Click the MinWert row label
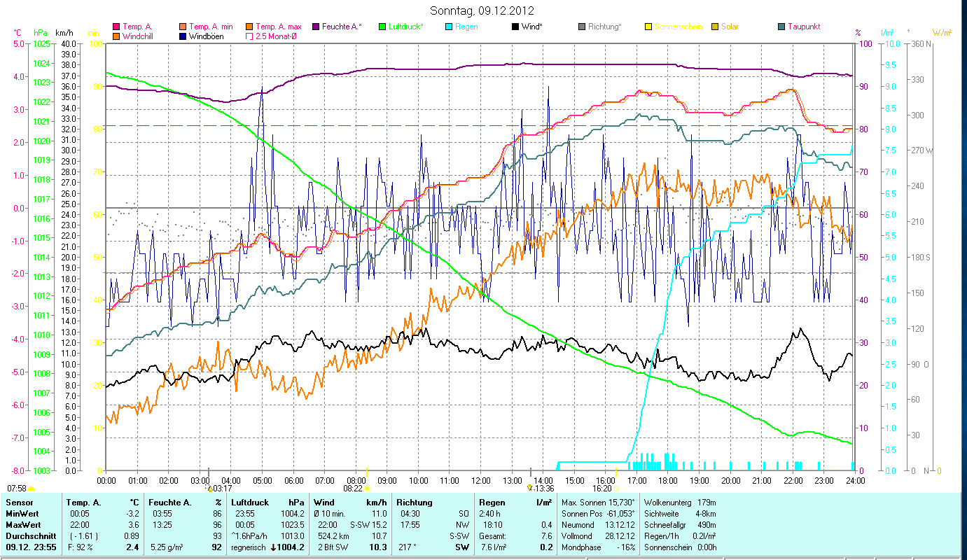Image resolution: width=967 pixels, height=560 pixels. click(x=23, y=514)
